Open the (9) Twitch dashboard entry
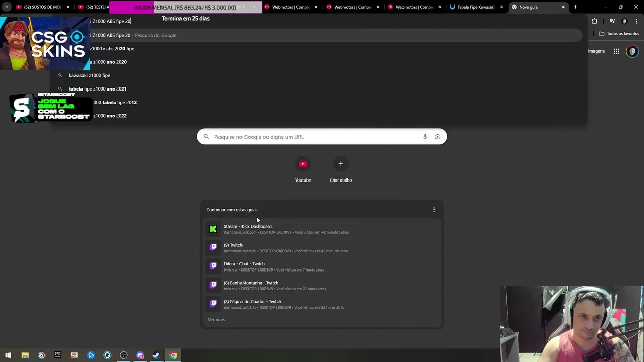The height and width of the screenshot is (362, 644). pos(322,248)
